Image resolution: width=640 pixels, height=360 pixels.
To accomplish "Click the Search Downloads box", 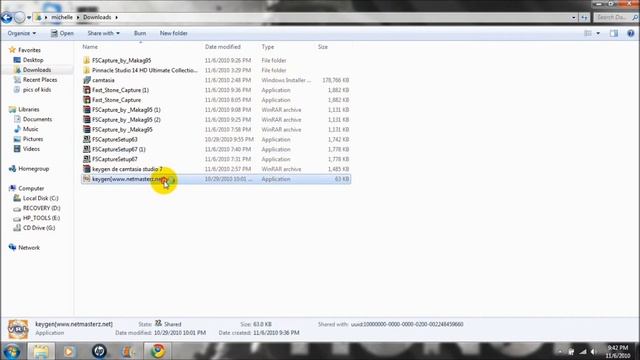I will click(615, 17).
